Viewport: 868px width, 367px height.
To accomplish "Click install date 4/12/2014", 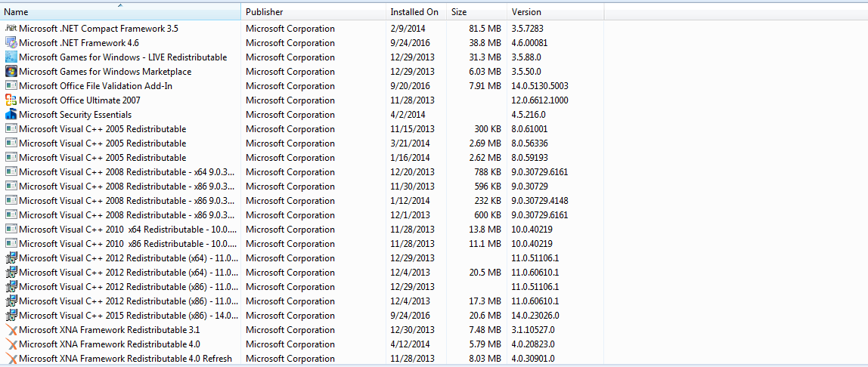I will (x=411, y=344).
